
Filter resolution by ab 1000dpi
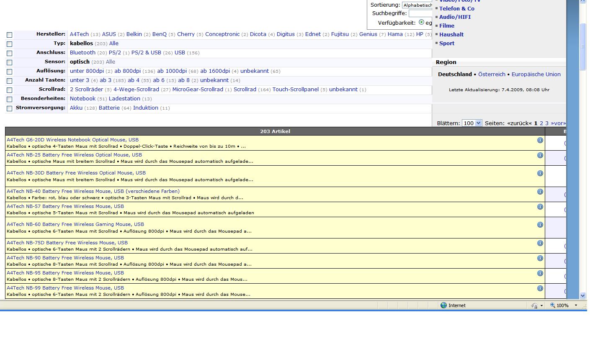(x=172, y=71)
